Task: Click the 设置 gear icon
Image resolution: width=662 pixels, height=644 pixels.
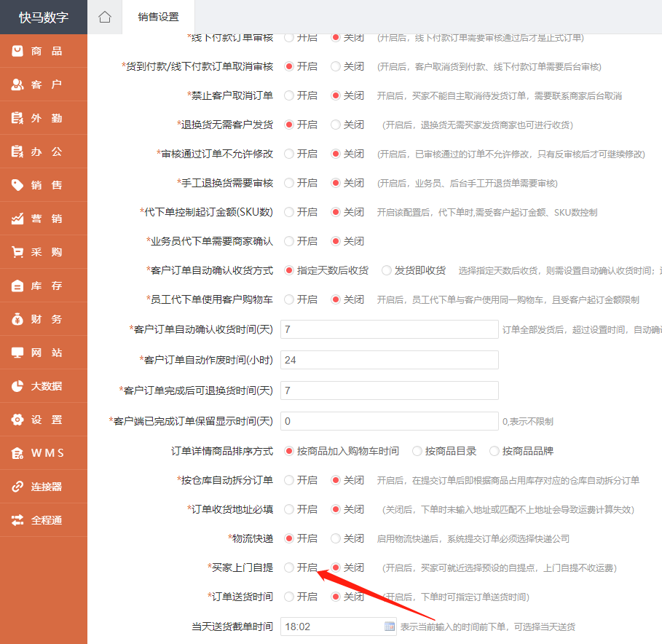Action: click(17, 420)
